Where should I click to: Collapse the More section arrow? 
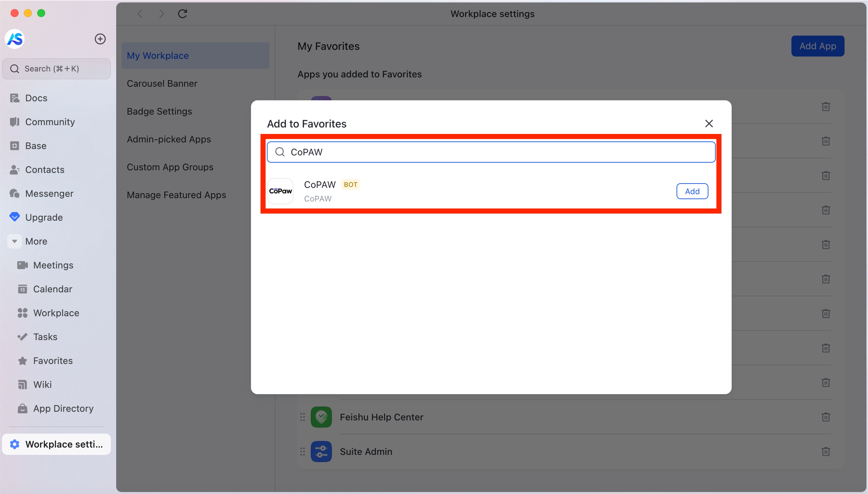click(14, 241)
